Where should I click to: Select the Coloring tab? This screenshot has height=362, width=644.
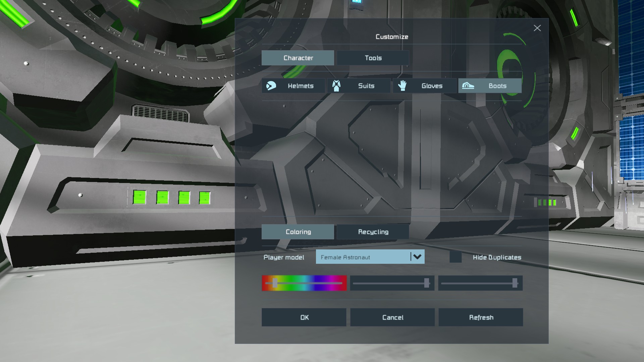point(298,232)
